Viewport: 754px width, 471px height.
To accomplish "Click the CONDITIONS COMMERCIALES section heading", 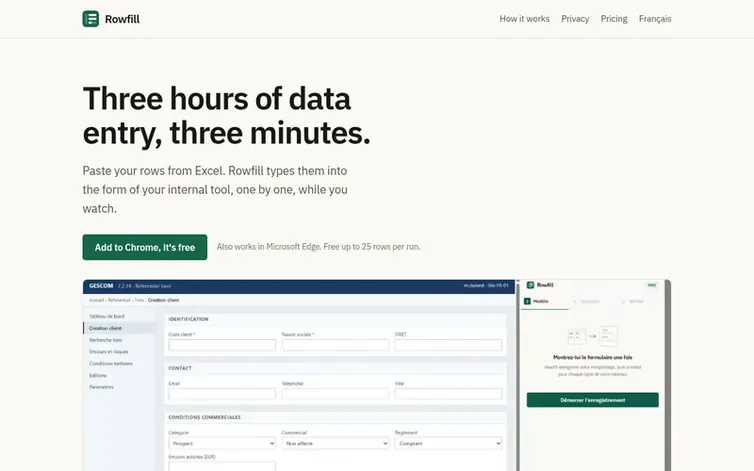I will click(205, 417).
